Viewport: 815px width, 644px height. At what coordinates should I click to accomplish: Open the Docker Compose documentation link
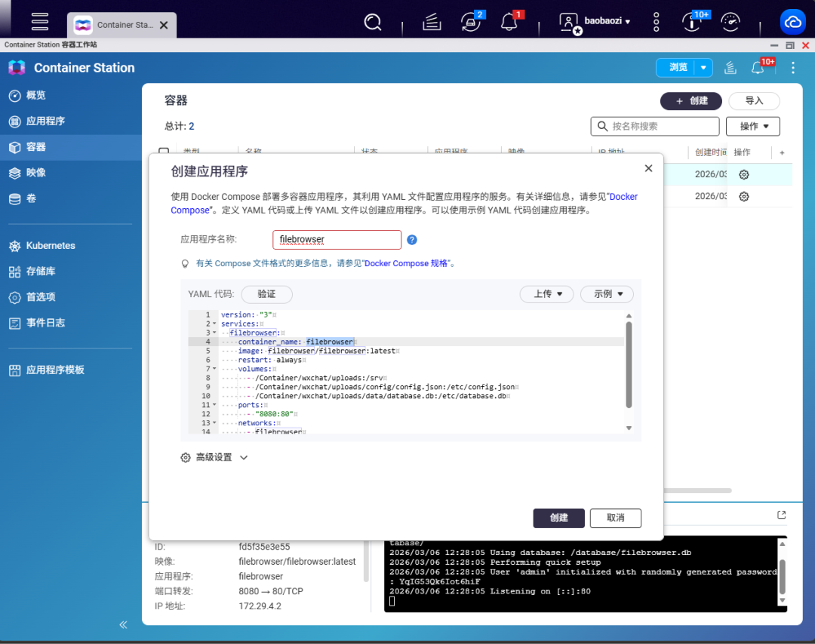tap(623, 197)
